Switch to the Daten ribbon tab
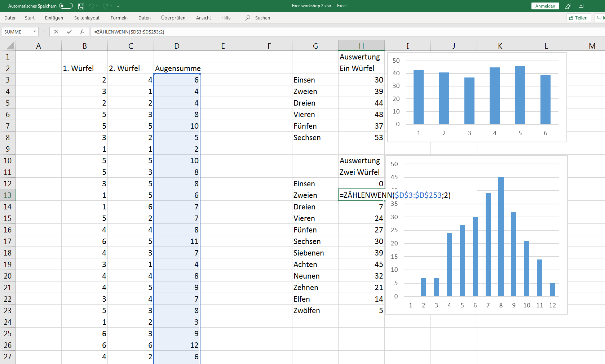The height and width of the screenshot is (364, 605). coord(145,18)
